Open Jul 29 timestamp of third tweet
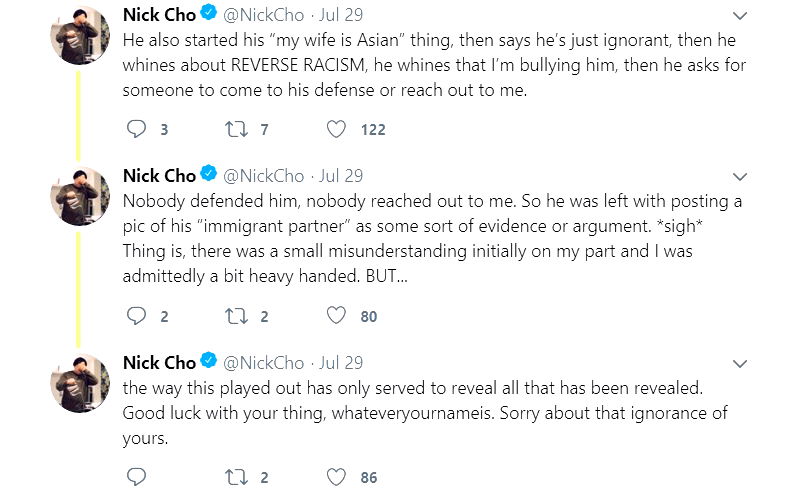The width and height of the screenshot is (800, 496). tap(340, 363)
